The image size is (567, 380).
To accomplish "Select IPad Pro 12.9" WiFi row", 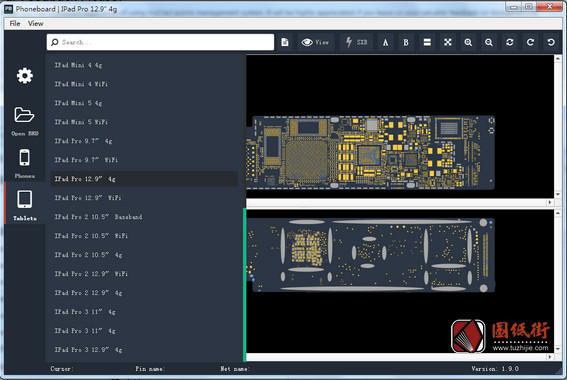I will 144,198.
